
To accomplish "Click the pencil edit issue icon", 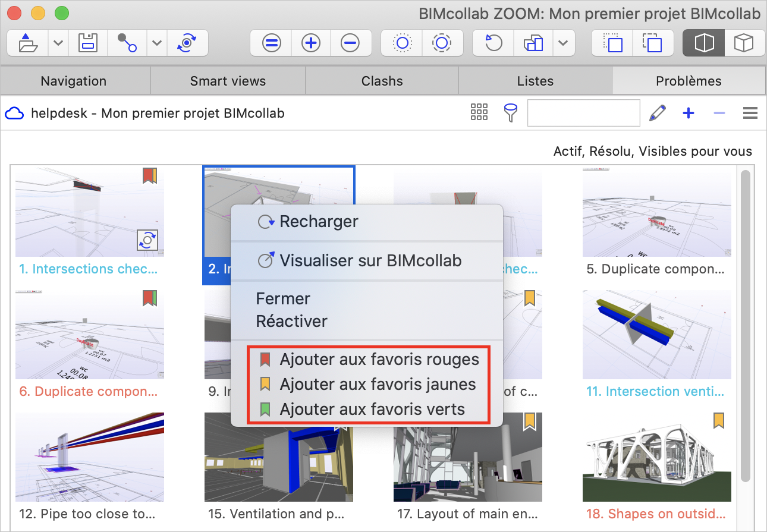I will [657, 113].
